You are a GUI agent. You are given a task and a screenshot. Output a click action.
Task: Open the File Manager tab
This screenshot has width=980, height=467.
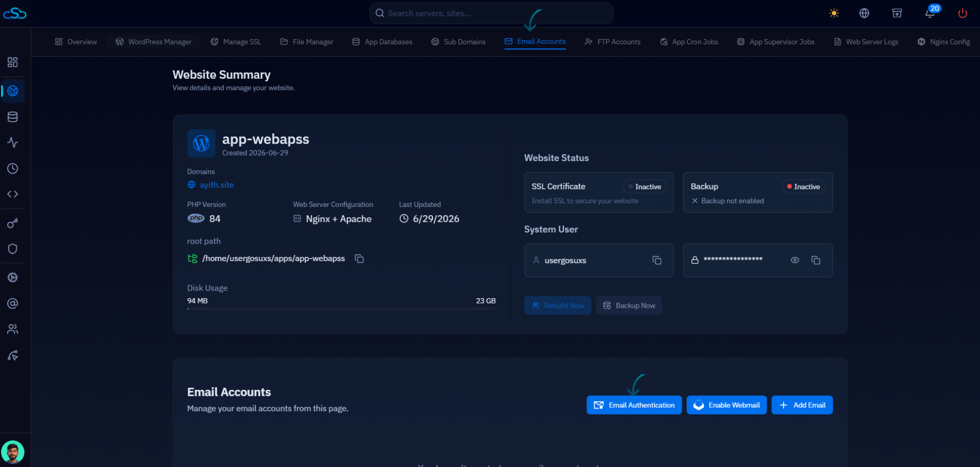point(307,42)
